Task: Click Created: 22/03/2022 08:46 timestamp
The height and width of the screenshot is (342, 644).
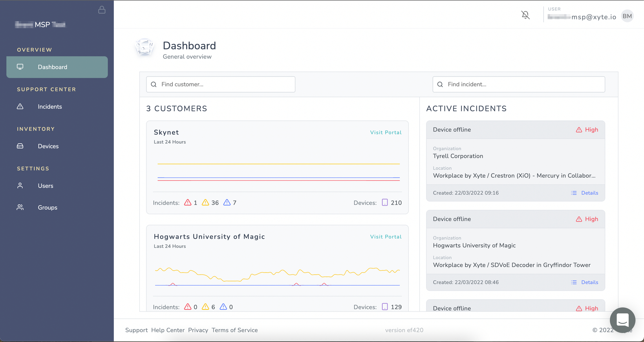Action: pyautogui.click(x=466, y=282)
